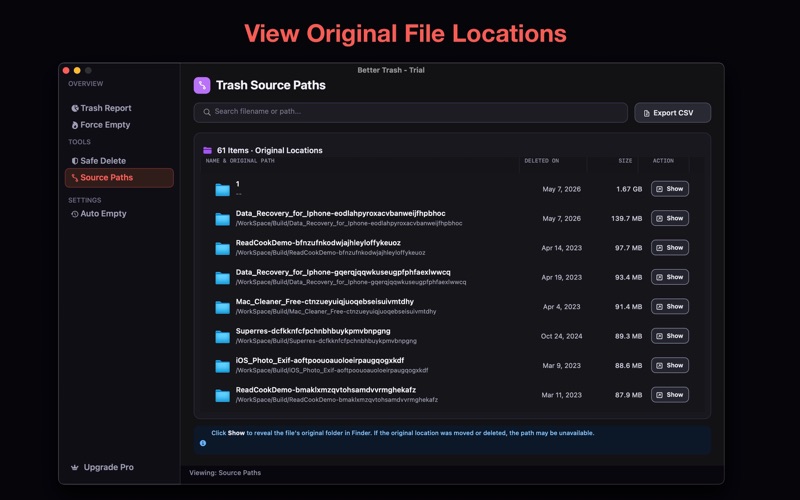Select the iOS_Photo_Exif-aoftpoou item name

(320, 360)
